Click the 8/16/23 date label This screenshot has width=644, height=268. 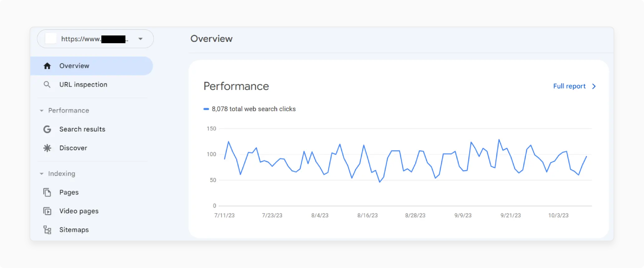tap(367, 215)
